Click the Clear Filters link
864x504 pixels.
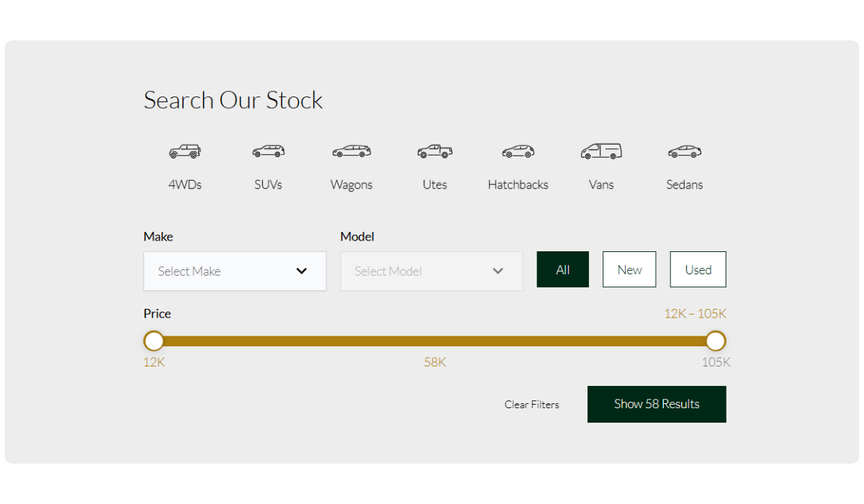pos(531,405)
